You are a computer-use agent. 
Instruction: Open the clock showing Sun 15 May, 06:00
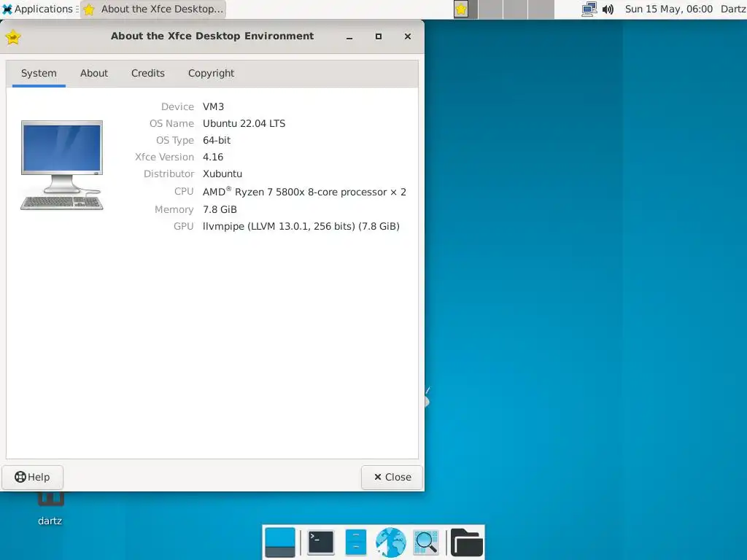[669, 9]
